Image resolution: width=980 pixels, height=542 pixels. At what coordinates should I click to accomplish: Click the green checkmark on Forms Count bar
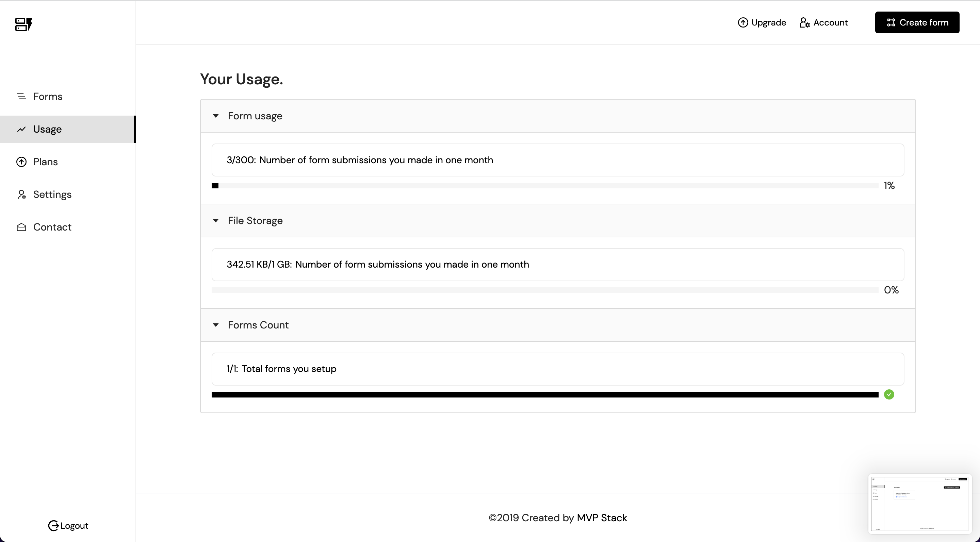click(x=889, y=394)
